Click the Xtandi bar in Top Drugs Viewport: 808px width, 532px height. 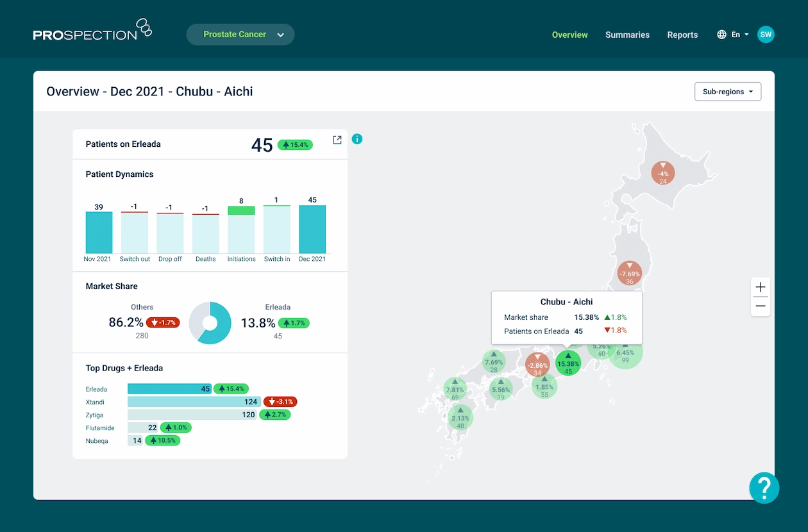[194, 402]
